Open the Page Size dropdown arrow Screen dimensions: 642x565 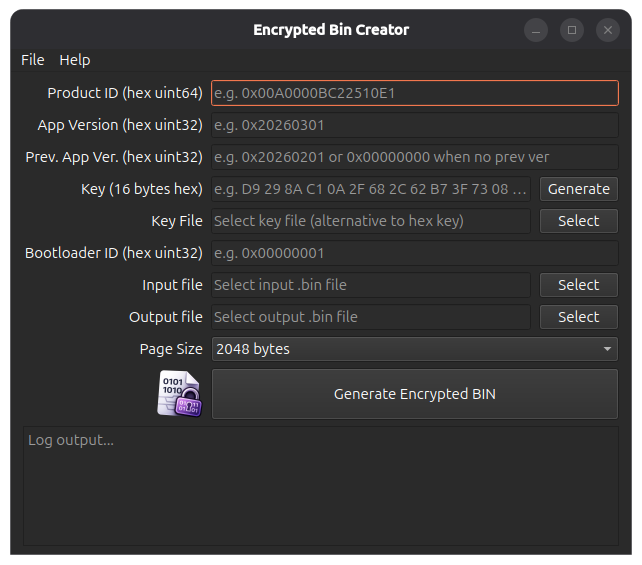coord(607,349)
